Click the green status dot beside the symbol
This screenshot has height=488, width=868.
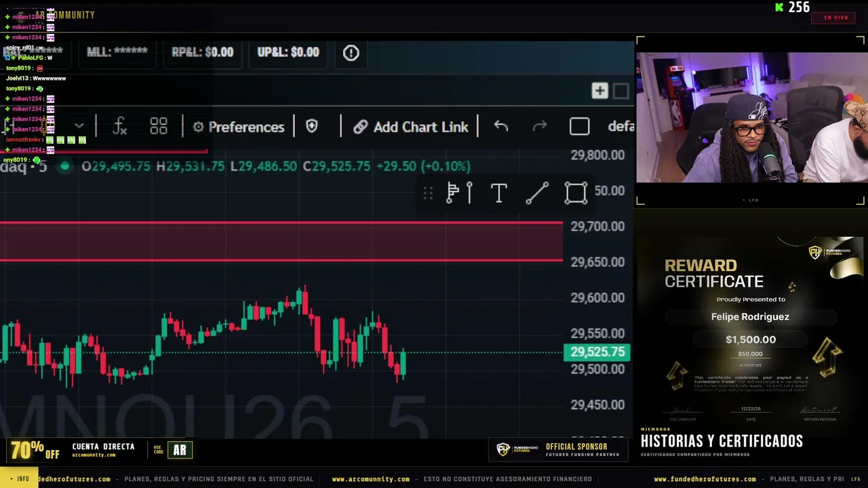pos(64,166)
